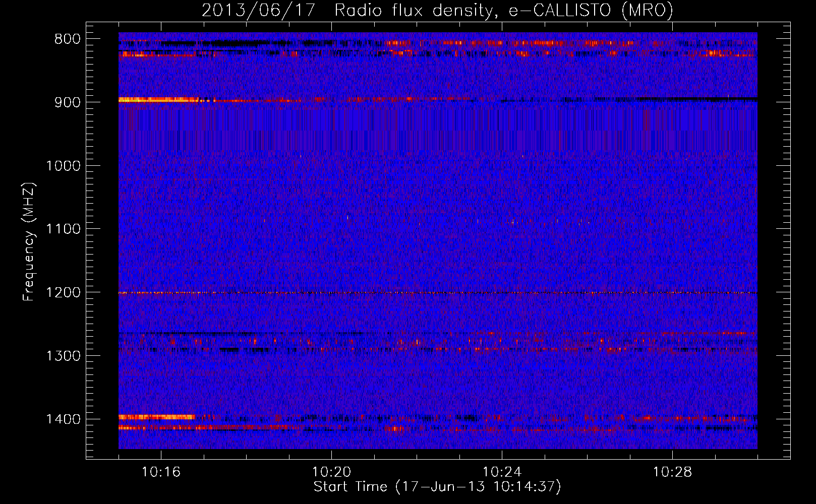816x504 pixels.
Task: Click the 1300 frequency tick label
Action: point(63,356)
